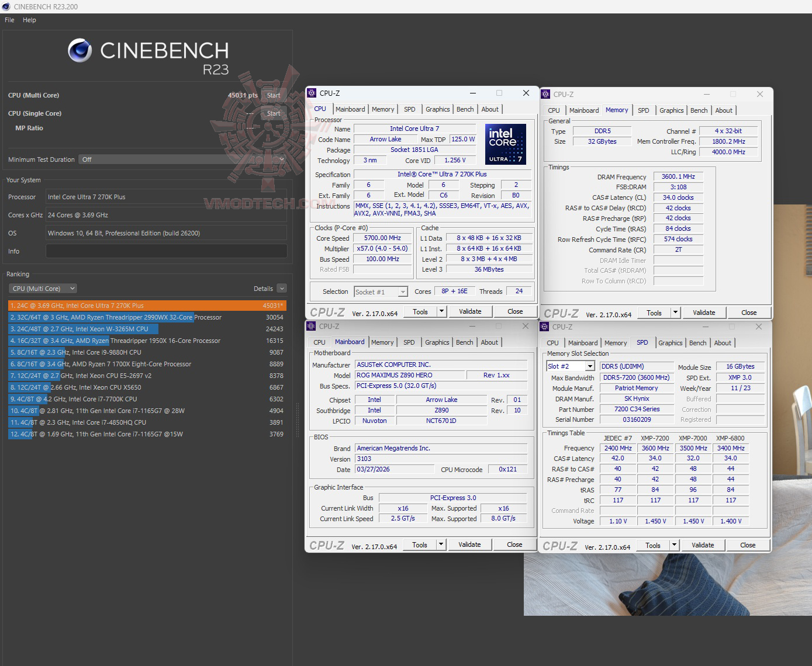Select the Xeon X5650 ranking row

click(x=147, y=387)
